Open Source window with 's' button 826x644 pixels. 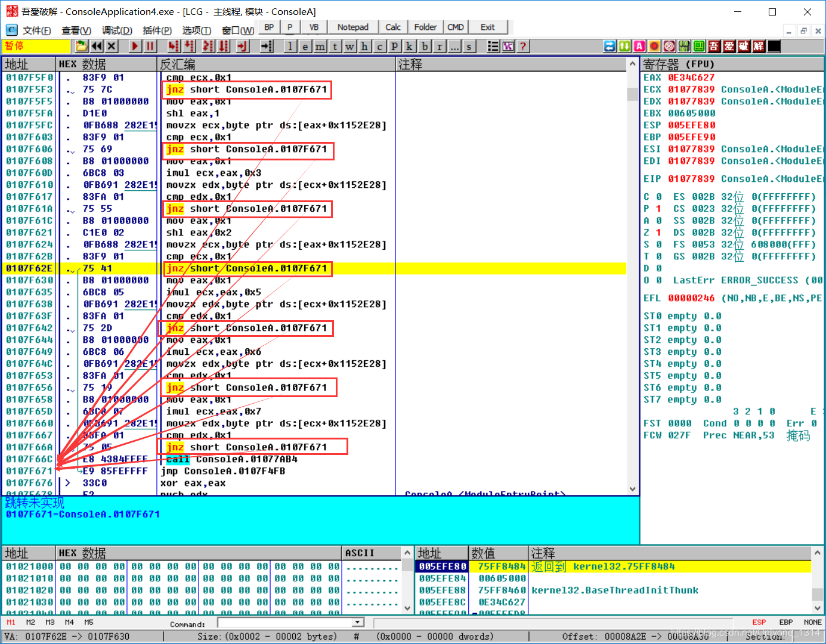469,46
